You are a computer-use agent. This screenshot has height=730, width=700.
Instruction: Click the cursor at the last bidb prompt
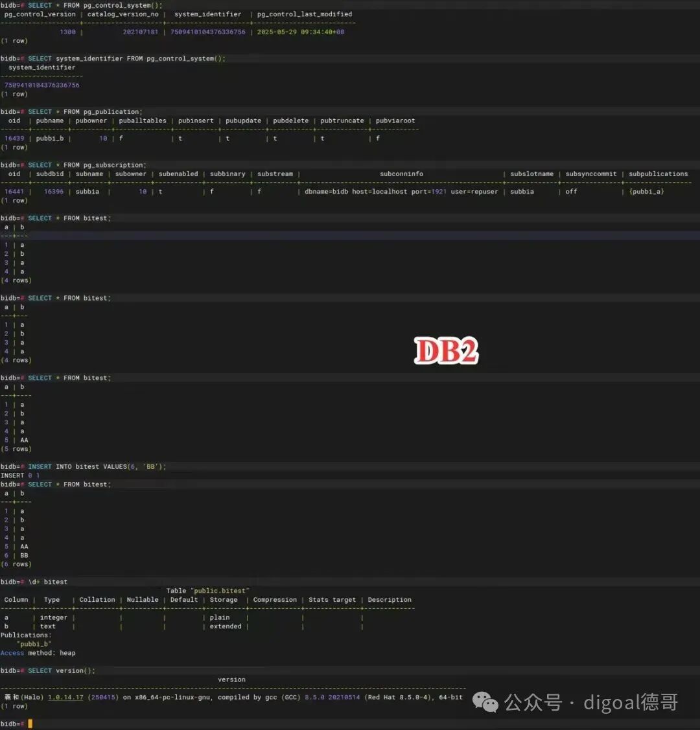point(30,724)
